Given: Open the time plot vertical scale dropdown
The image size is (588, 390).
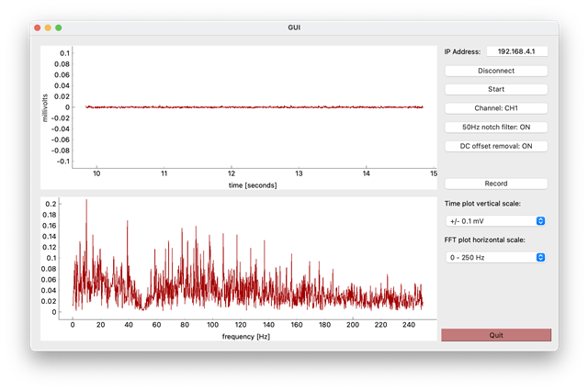Looking at the screenshot, I should [495, 221].
